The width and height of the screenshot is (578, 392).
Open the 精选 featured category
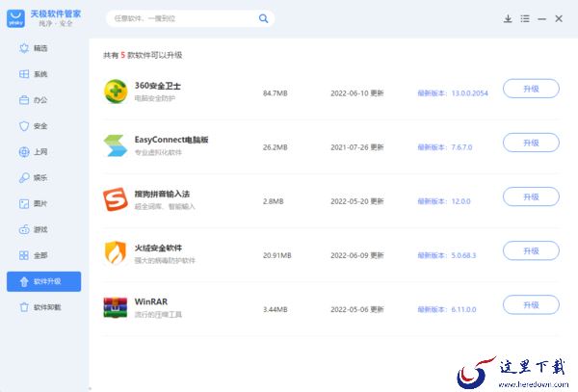33,48
